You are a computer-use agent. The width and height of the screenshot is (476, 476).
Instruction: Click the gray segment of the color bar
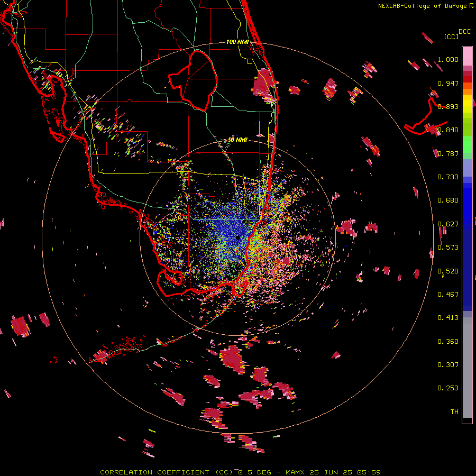pos(467,368)
